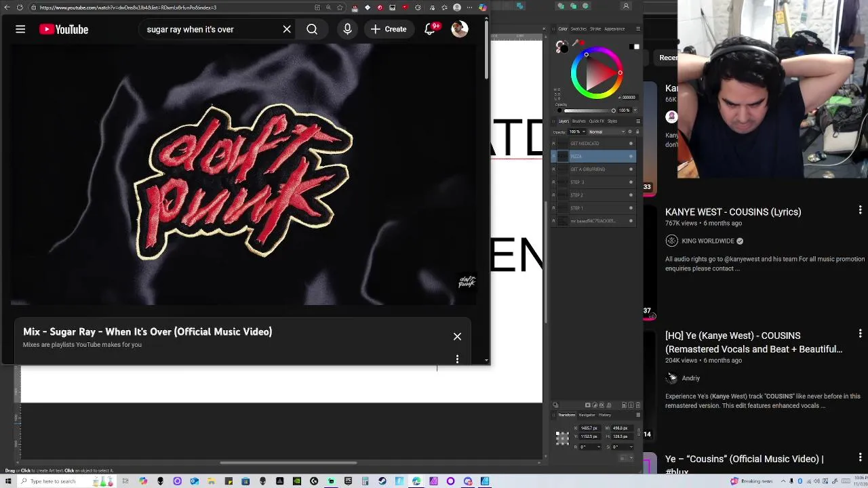This screenshot has height=488, width=868.
Task: Click the Delete Layer trash icon
Action: pyautogui.click(x=637, y=405)
